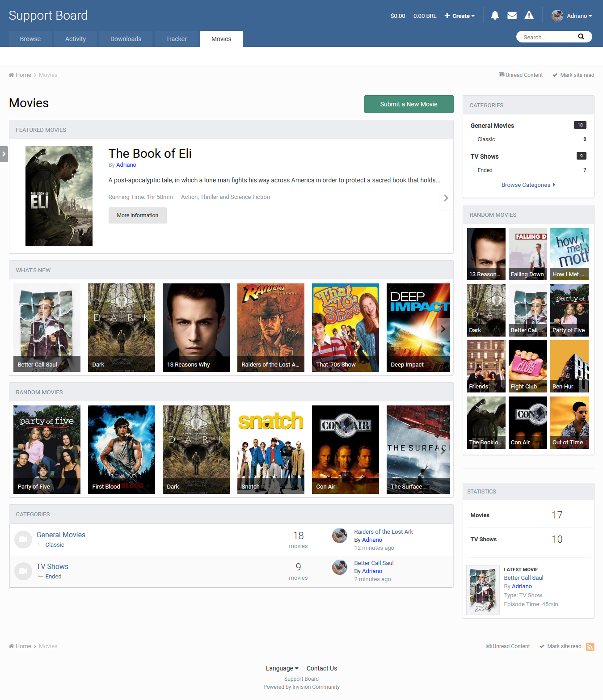This screenshot has height=700, width=603.
Task: Open the messages envelope icon
Action: (x=512, y=16)
